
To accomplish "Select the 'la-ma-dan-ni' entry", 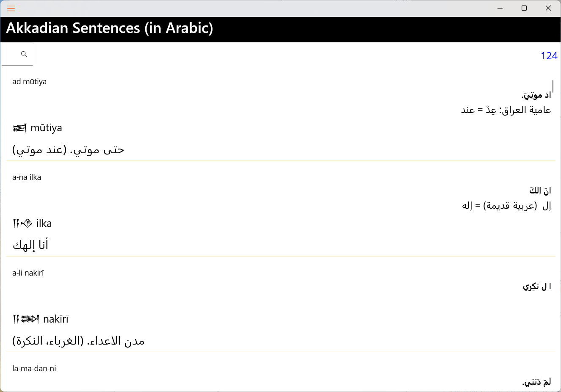I will [x=34, y=369].
